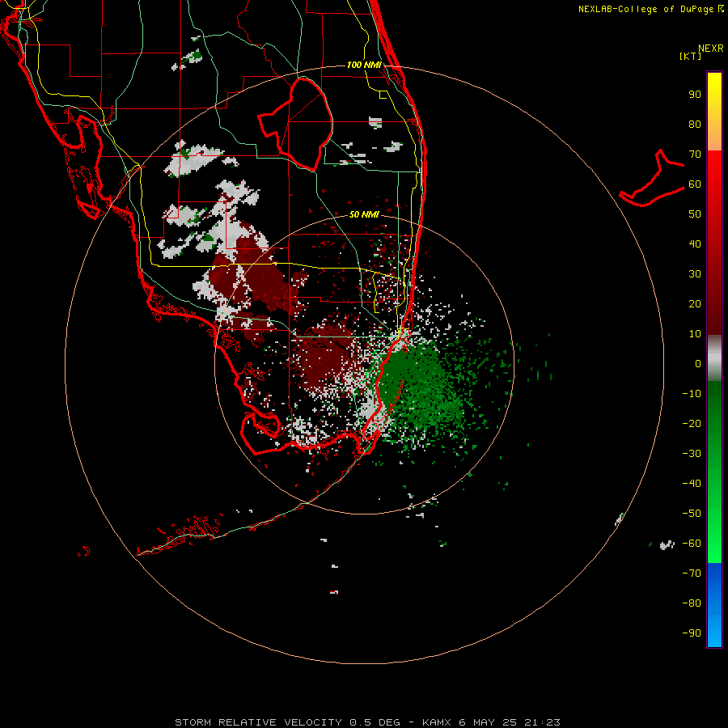Screen dimensions: 728x728
Task: Click the 0 value on the color scale
Action: click(698, 364)
